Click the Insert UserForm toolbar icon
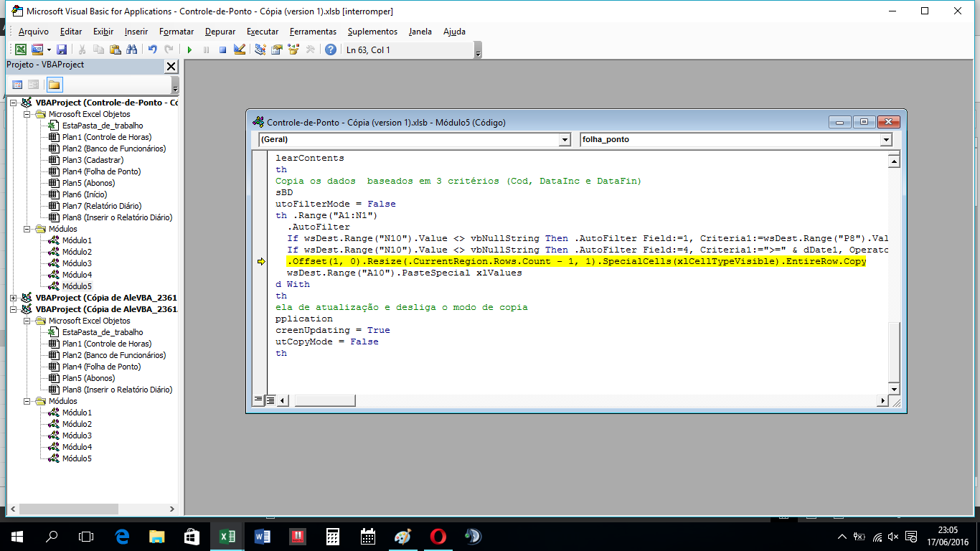This screenshot has width=980, height=551. point(37,50)
